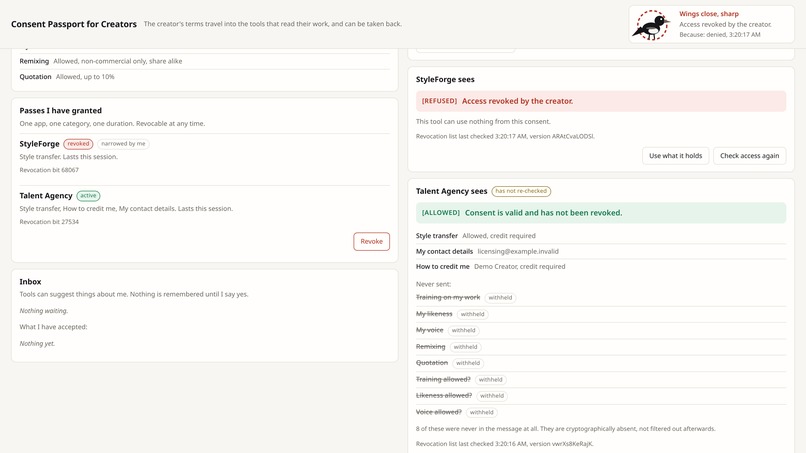The width and height of the screenshot is (806, 453).
Task: Revoke the Talent Agency pass
Action: [371, 241]
